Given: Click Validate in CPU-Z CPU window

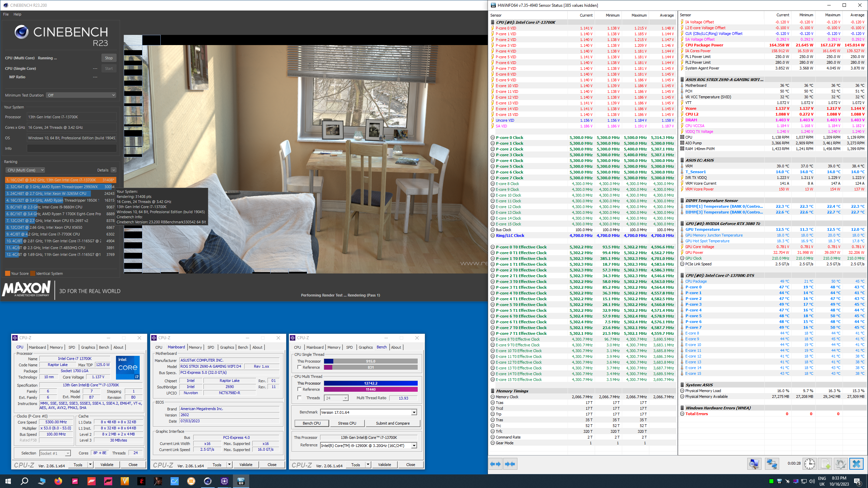Looking at the screenshot, I should (107, 465).
